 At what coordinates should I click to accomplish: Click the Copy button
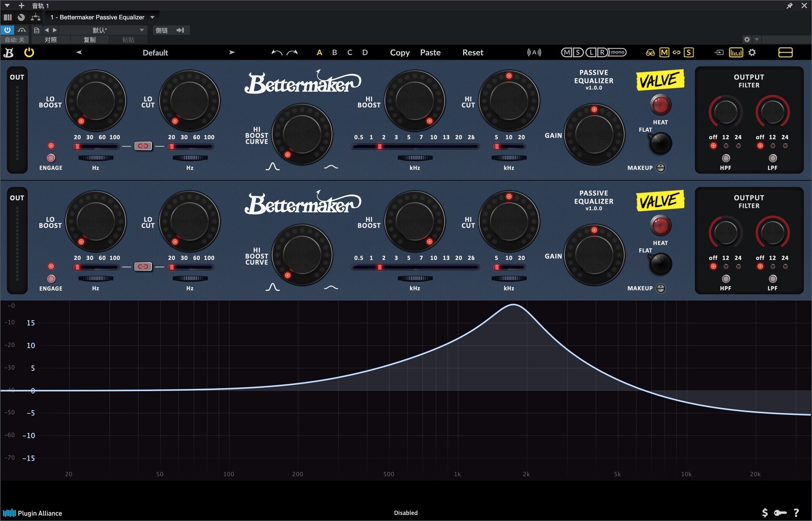400,52
